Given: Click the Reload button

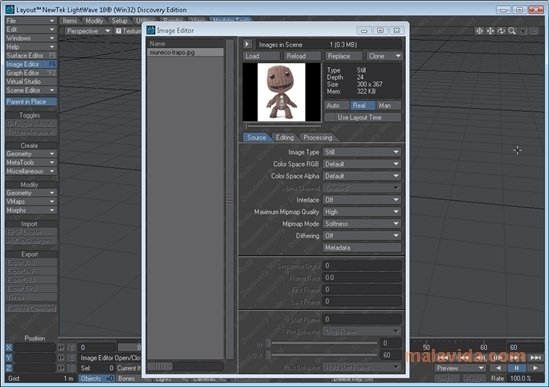Looking at the screenshot, I should [302, 56].
